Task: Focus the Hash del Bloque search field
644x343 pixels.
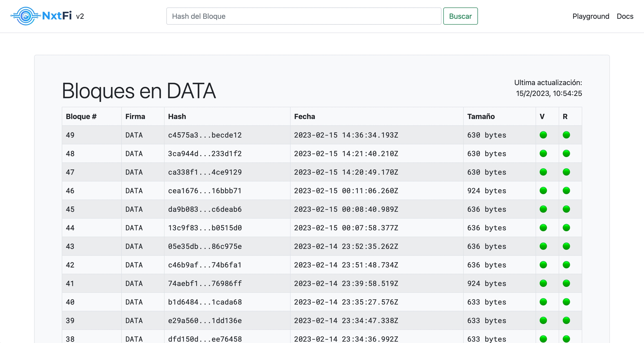Action: (304, 16)
